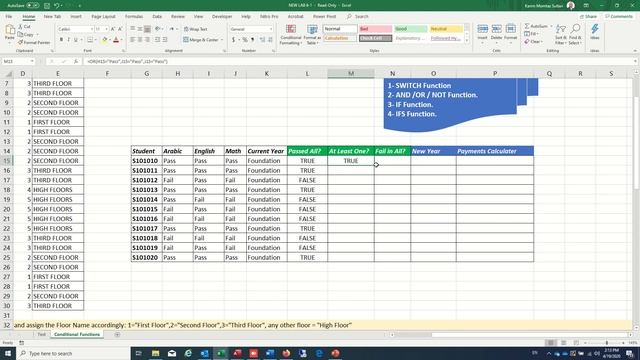Image resolution: width=640 pixels, height=360 pixels.
Task: Click the AutoSum sigma button
Action: click(536, 26)
